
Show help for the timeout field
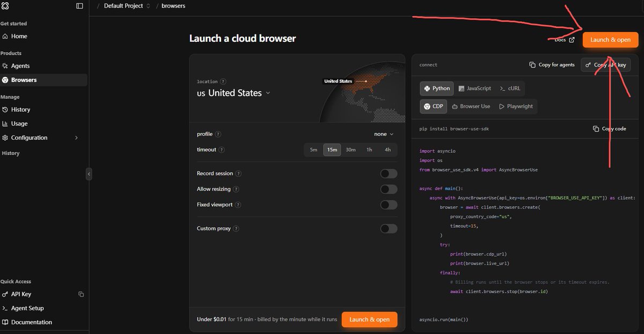[x=222, y=150]
